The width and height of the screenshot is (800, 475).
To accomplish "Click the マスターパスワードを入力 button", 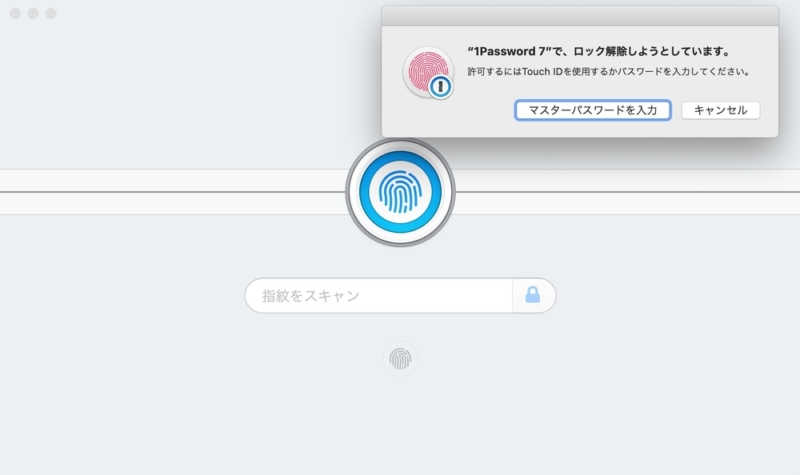I will [593, 110].
